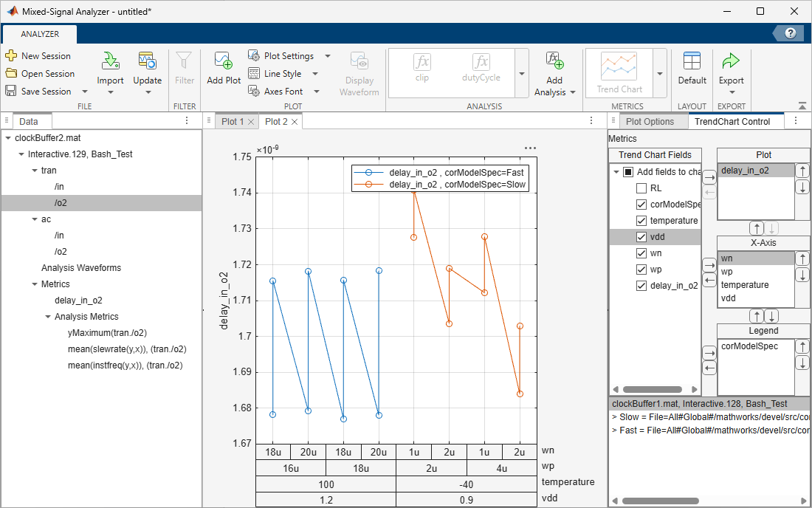Collapse the toolstrip ribbon

[802, 106]
